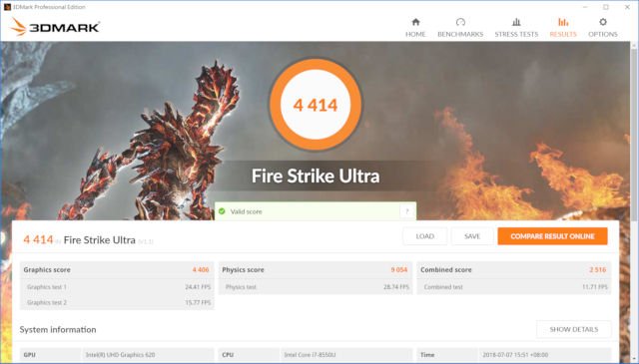Select the Physics score row
Image resolution: width=639 pixels, height=364 pixels.
click(x=316, y=270)
